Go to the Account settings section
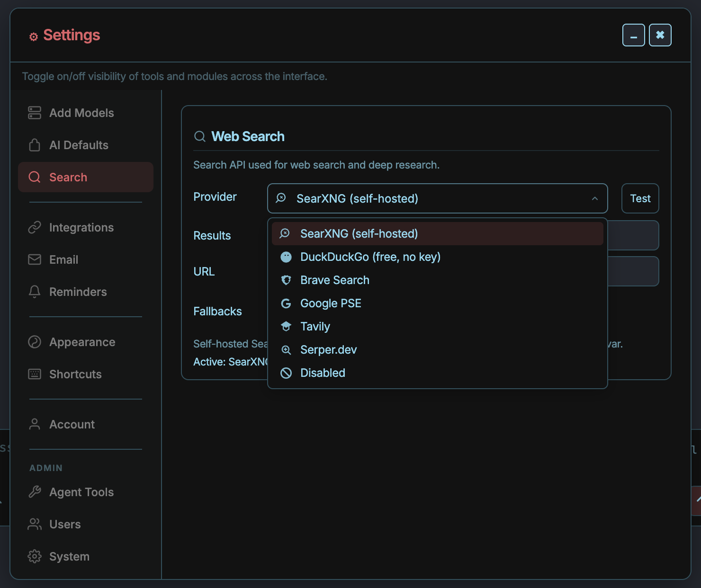This screenshot has width=701, height=588. (85, 424)
